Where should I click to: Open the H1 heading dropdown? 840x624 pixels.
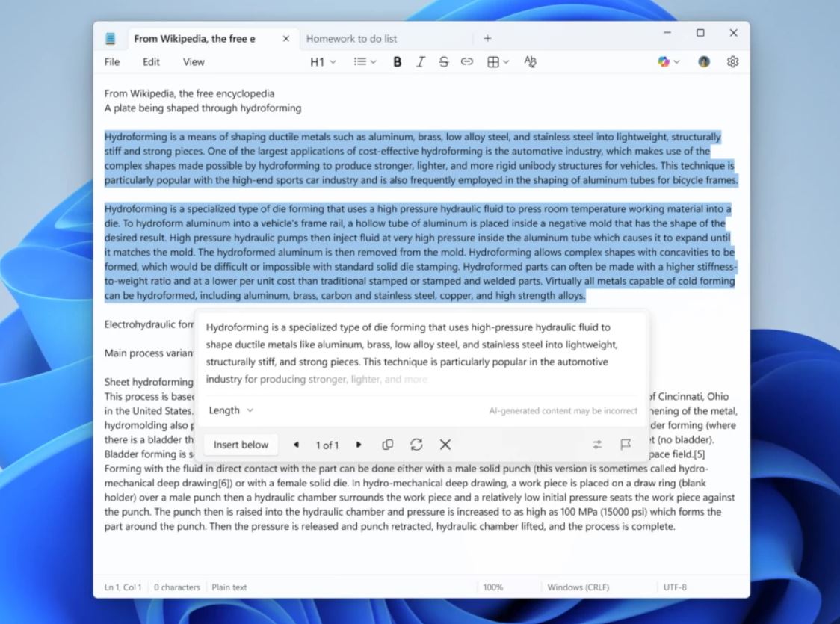pyautogui.click(x=323, y=61)
